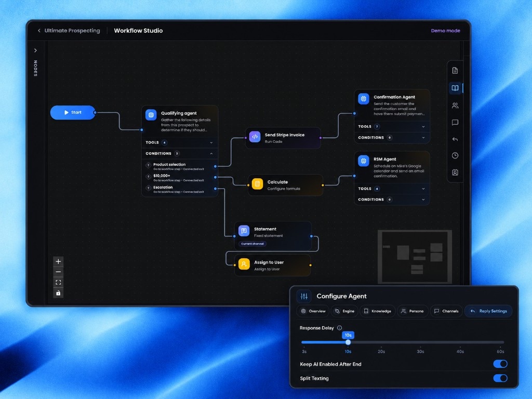Click the 20s label under the slider
Viewport: 532px width, 399px height.
click(381, 352)
